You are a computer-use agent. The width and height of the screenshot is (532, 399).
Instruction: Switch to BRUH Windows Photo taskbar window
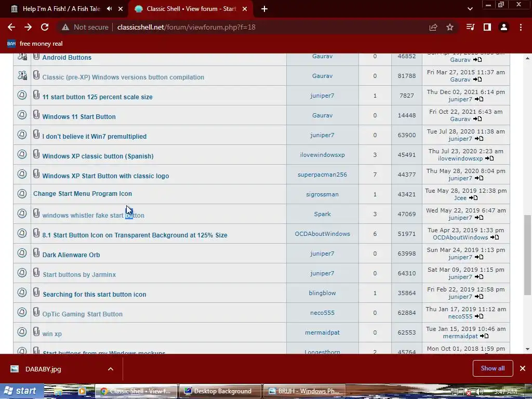(x=304, y=391)
